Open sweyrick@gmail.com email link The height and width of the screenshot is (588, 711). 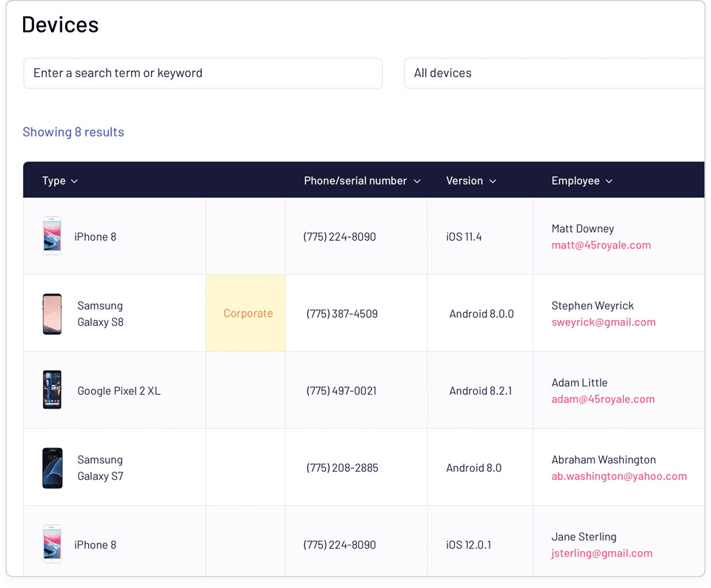603,322
